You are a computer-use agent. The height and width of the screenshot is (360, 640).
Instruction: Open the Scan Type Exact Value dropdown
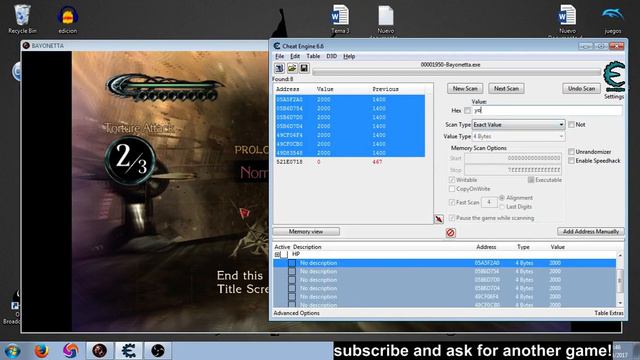click(x=518, y=124)
